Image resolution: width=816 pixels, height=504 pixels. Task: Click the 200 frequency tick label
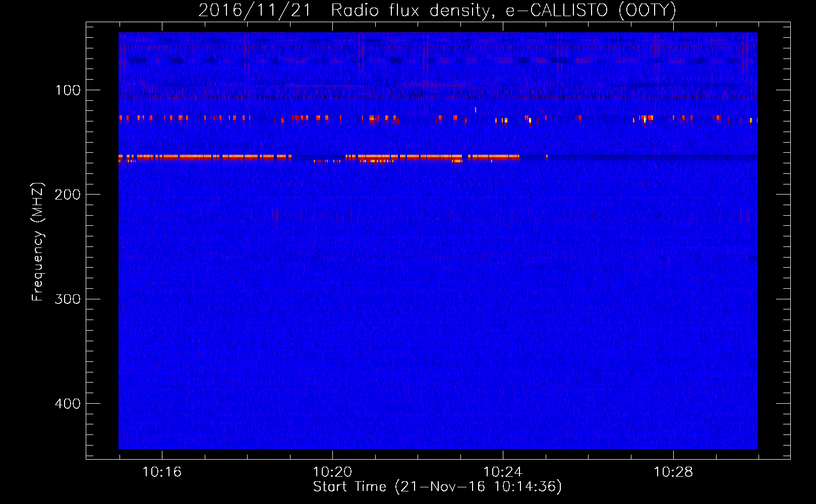pyautogui.click(x=68, y=195)
